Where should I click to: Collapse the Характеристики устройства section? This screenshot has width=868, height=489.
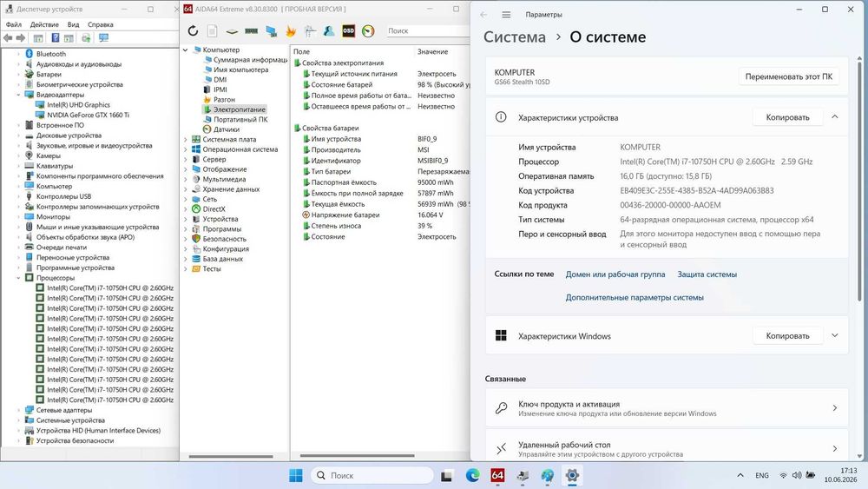[835, 117]
